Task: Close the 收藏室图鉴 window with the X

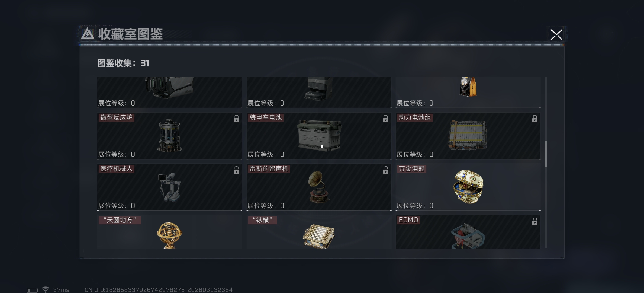Action: 556,34
